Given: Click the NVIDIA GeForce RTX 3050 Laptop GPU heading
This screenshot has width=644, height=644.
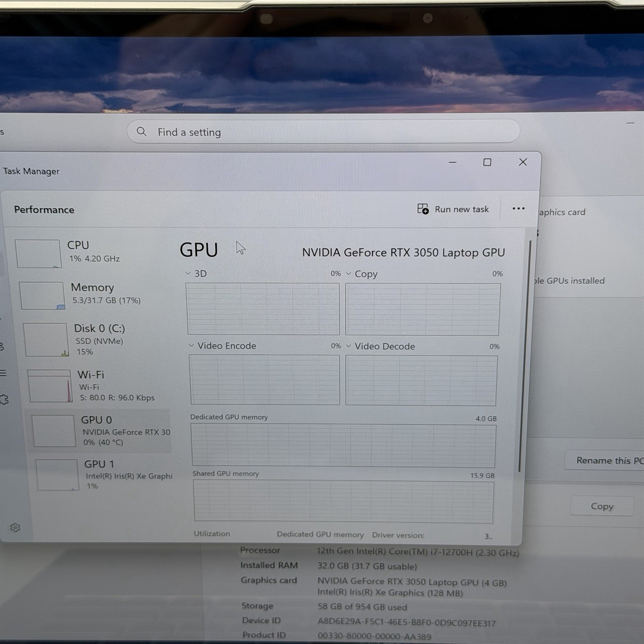Looking at the screenshot, I should 403,252.
